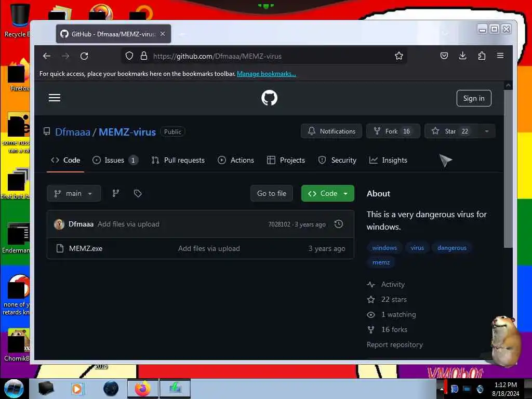Image resolution: width=532 pixels, height=399 pixels.
Task: Click the taskbar clock showing 1:12 PM
Action: 506,389
